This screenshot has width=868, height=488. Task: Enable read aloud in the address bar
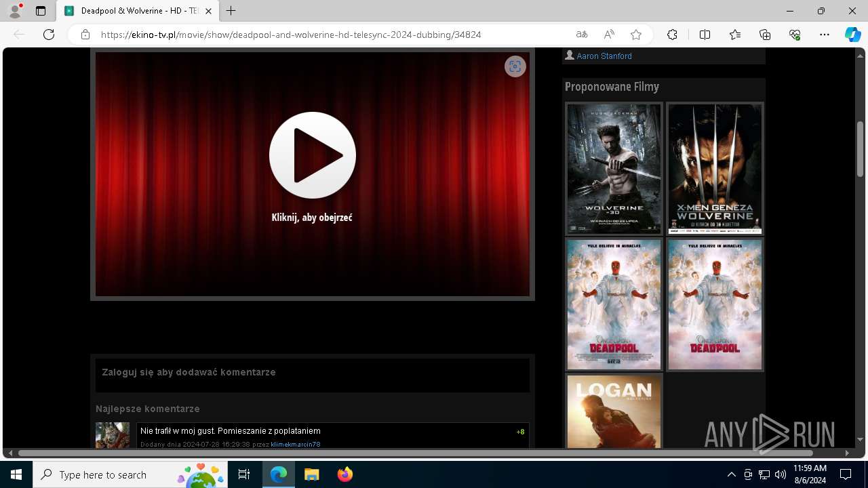point(609,35)
